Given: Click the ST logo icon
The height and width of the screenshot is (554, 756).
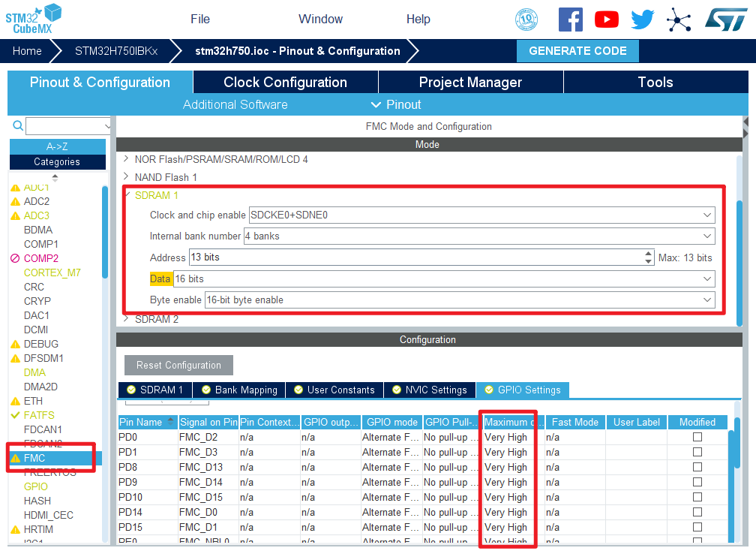Looking at the screenshot, I should pos(724,20).
